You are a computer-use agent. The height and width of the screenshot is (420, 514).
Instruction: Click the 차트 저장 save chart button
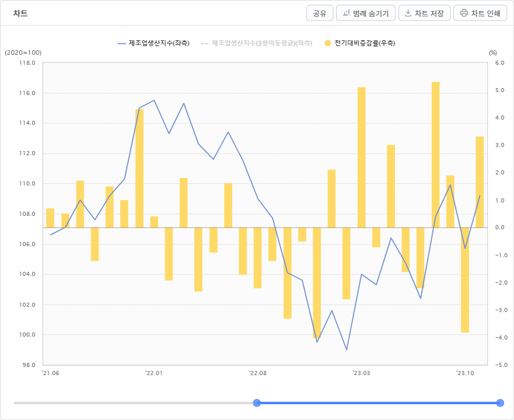pyautogui.click(x=424, y=13)
